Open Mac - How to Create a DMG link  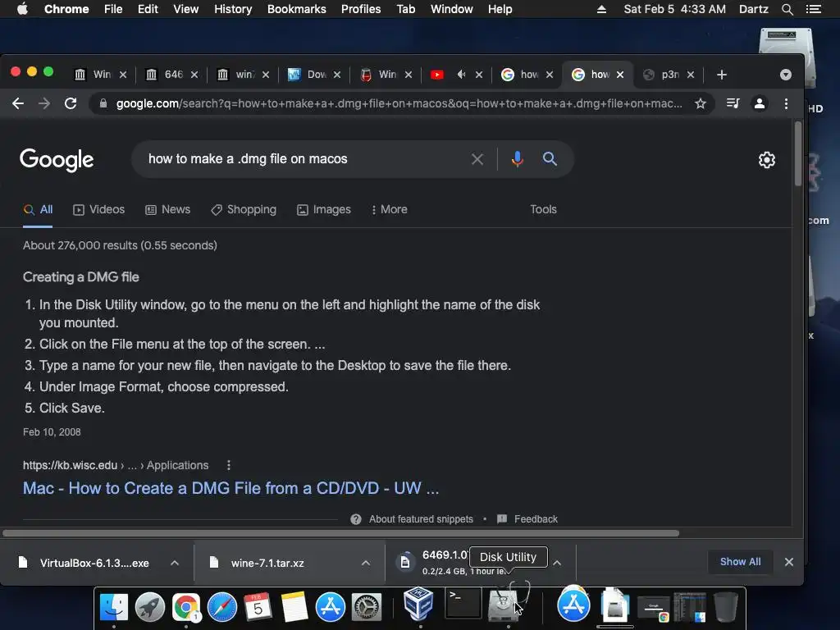tap(231, 488)
